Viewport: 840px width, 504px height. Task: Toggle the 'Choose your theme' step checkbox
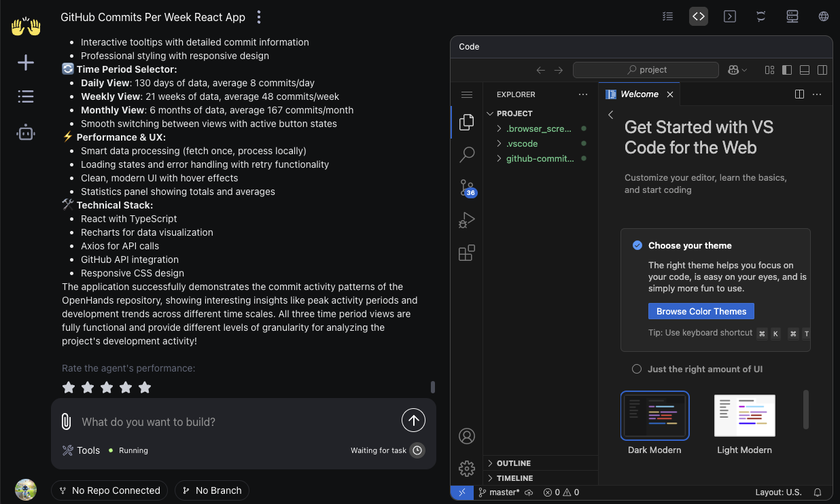637,245
